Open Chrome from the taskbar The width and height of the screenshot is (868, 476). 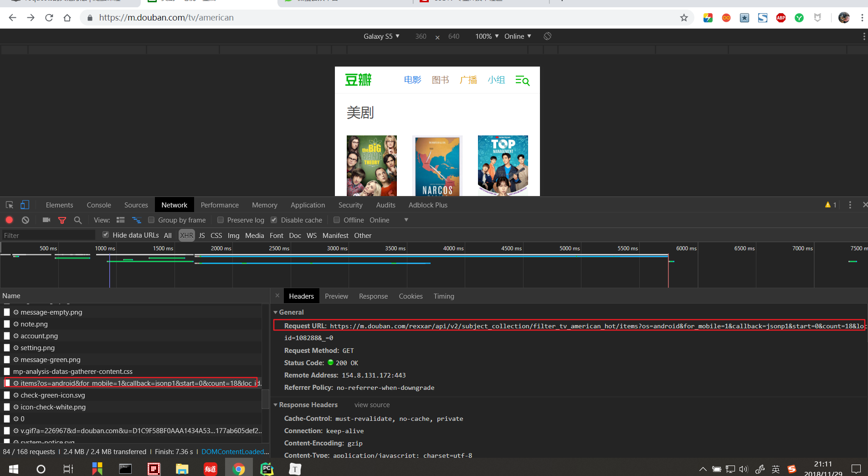pyautogui.click(x=239, y=469)
